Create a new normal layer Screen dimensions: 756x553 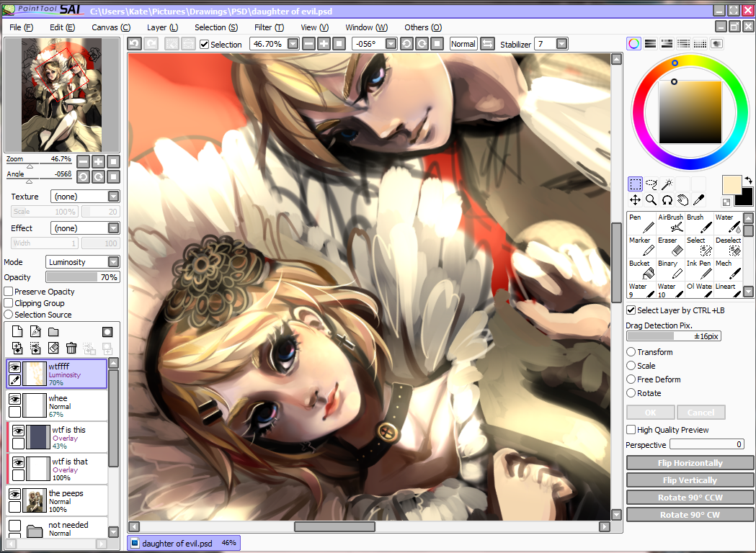point(17,331)
